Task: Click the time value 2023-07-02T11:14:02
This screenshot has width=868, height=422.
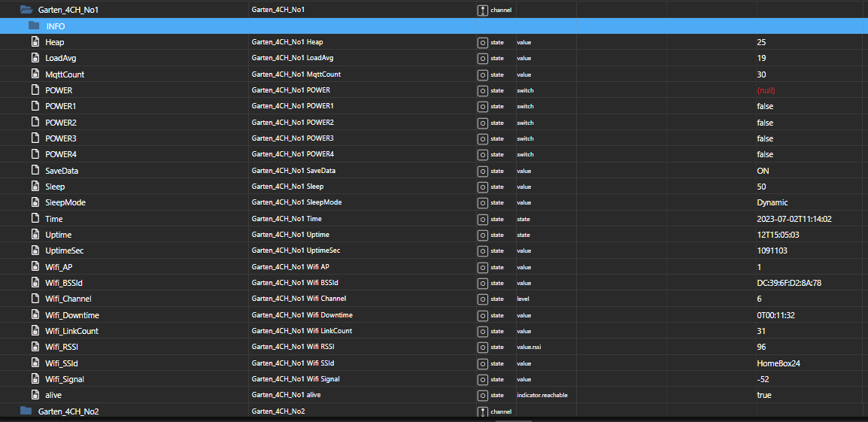Action: pos(794,219)
